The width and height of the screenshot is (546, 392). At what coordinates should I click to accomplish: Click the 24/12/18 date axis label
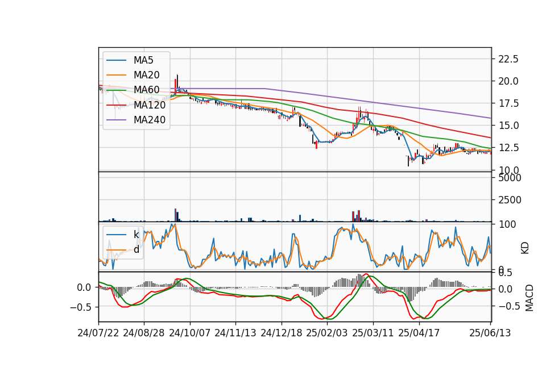pos(282,333)
